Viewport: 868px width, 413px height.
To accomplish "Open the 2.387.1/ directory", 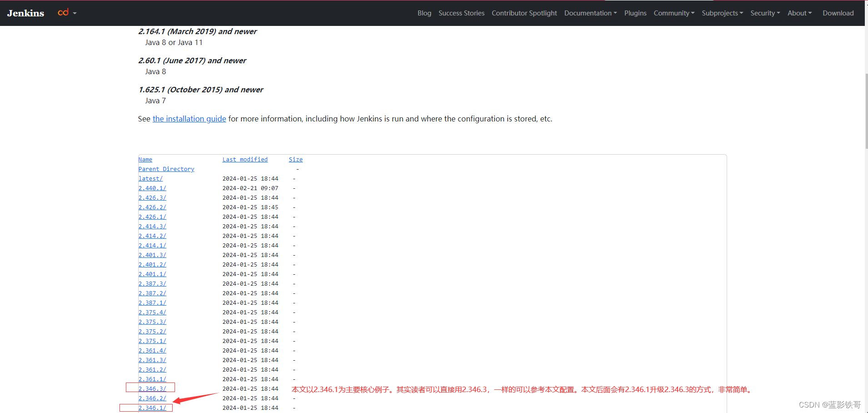I will tap(152, 303).
